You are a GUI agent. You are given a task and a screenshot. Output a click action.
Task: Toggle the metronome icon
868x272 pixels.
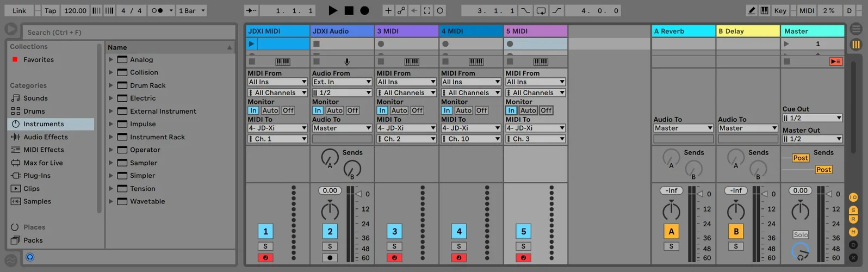(157, 10)
